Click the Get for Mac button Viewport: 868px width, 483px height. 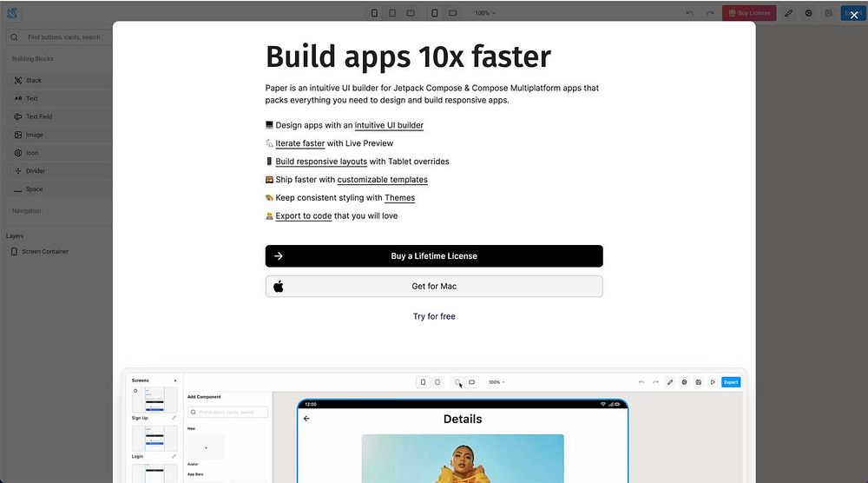434,287
